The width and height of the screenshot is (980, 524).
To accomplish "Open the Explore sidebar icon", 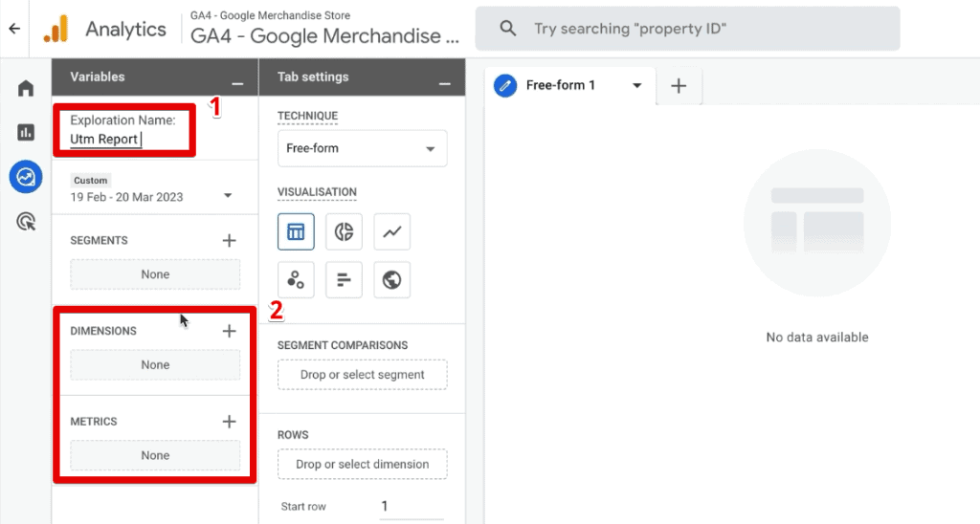I will pyautogui.click(x=26, y=177).
